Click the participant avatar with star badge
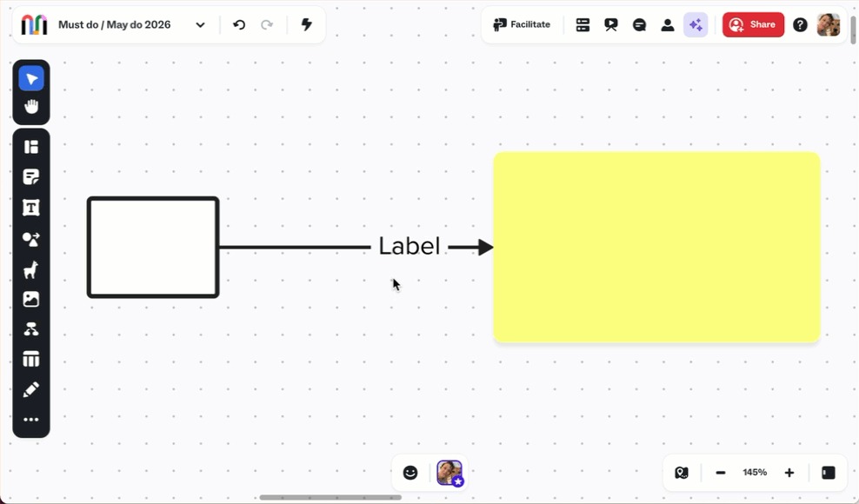 tap(449, 473)
